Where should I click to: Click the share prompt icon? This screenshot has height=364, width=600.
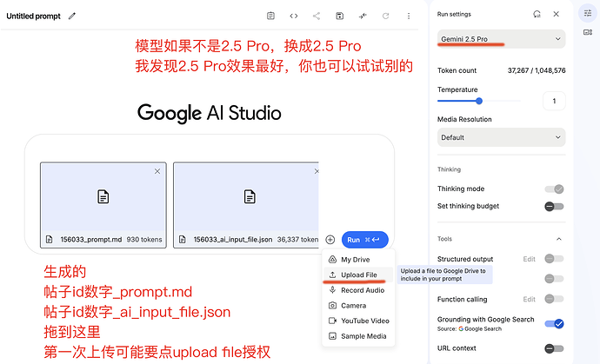317,16
